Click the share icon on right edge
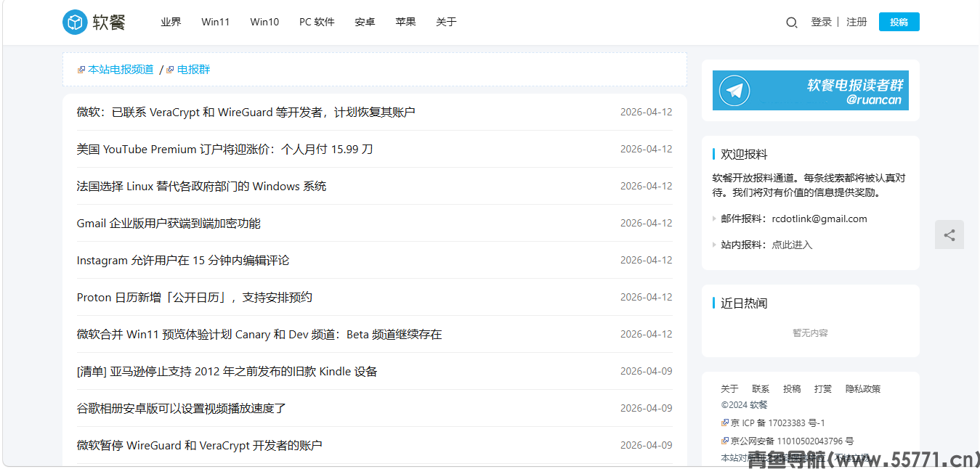 tap(949, 234)
